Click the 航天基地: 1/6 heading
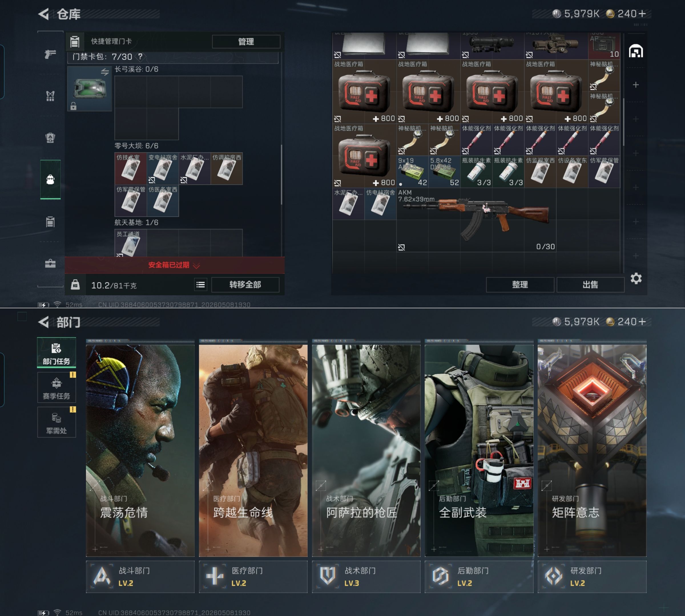The width and height of the screenshot is (685, 616). (x=136, y=222)
